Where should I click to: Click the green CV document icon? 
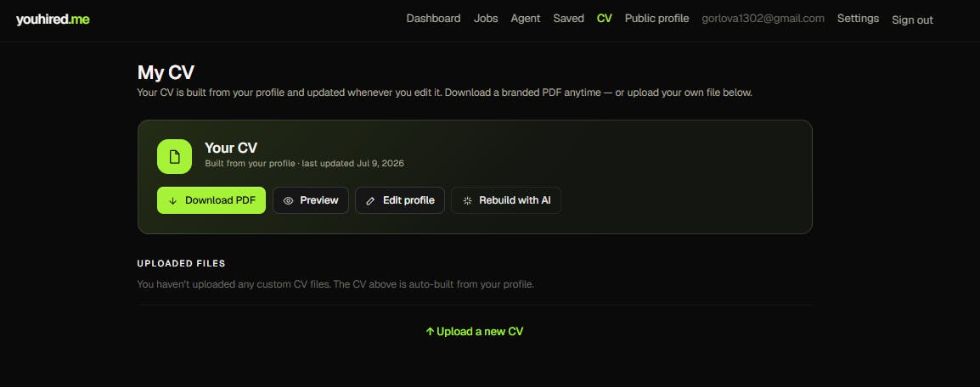coord(174,157)
